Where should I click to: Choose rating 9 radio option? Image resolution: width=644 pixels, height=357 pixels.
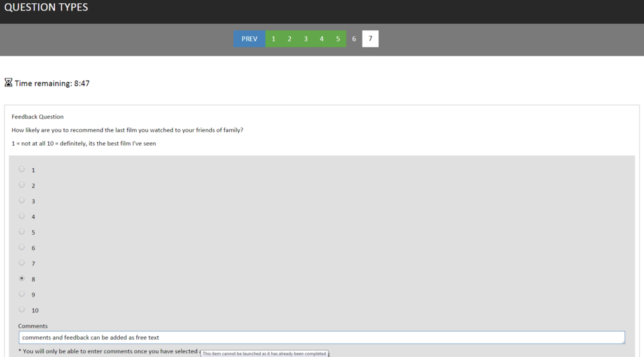[22, 294]
